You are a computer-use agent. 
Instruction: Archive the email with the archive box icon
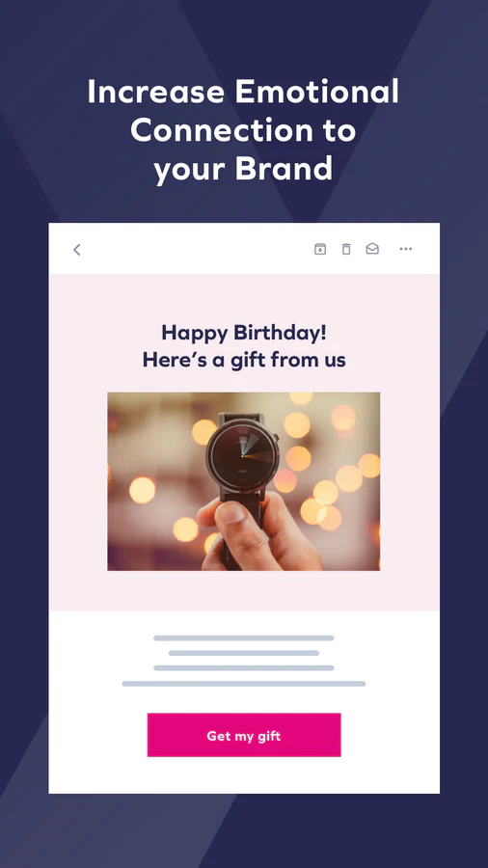(x=320, y=249)
